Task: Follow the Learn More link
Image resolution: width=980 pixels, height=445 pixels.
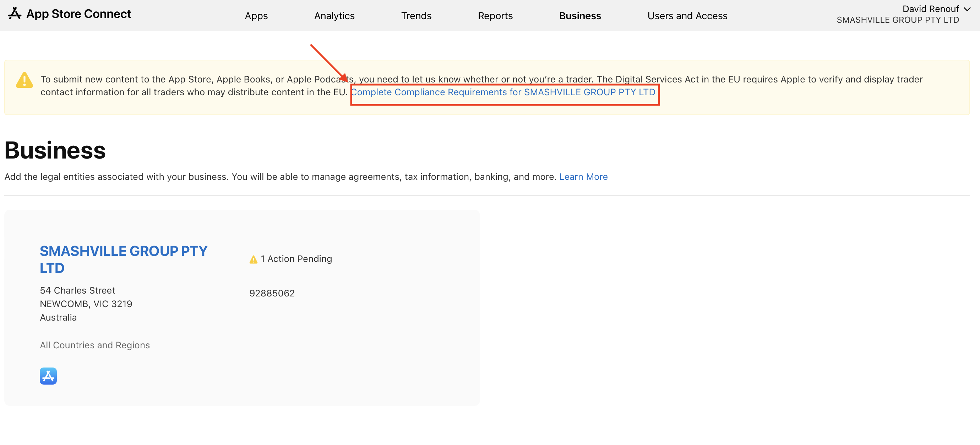Action: point(583,177)
